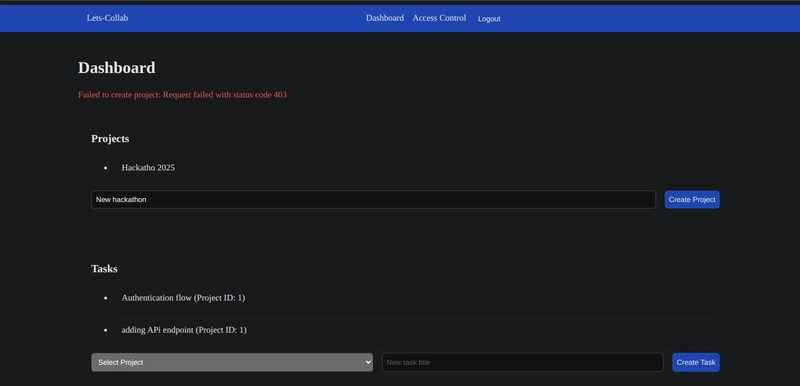Click the bullet beside Authentication flow

pos(106,298)
